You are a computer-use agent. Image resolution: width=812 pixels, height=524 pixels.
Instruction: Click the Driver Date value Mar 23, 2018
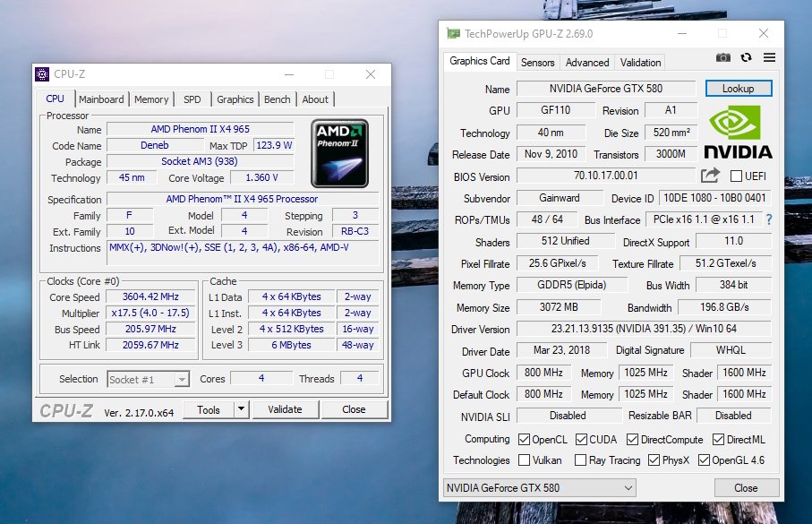click(562, 350)
